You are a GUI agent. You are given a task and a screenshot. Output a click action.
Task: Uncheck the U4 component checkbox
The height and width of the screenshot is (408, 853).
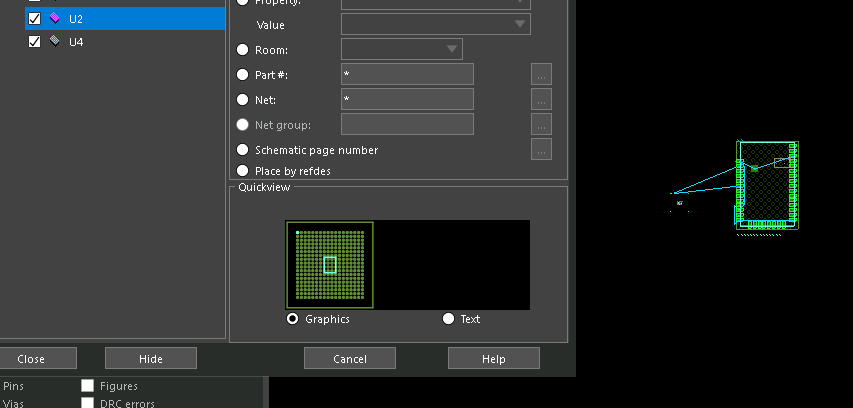tap(35, 41)
